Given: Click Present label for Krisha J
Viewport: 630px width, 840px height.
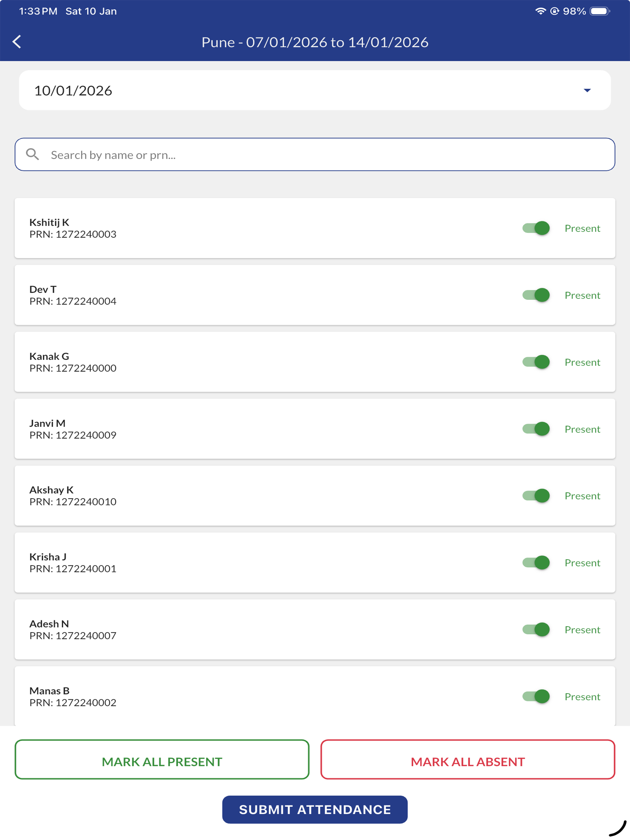Looking at the screenshot, I should click(x=582, y=563).
